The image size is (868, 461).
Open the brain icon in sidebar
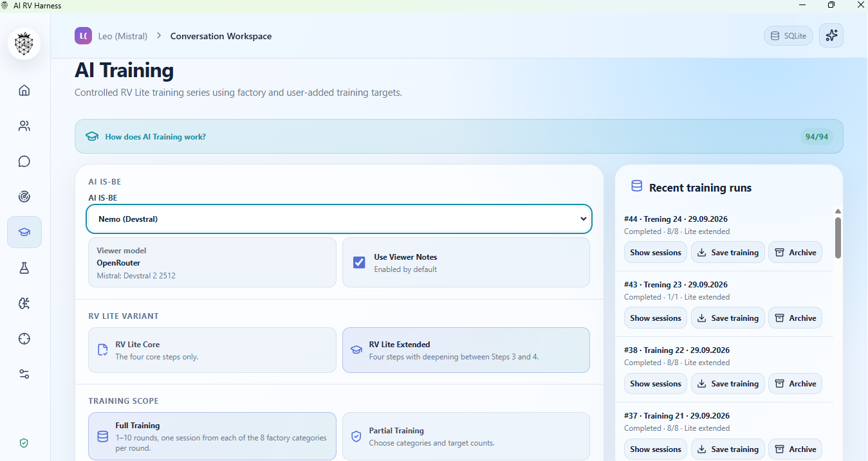(x=24, y=303)
